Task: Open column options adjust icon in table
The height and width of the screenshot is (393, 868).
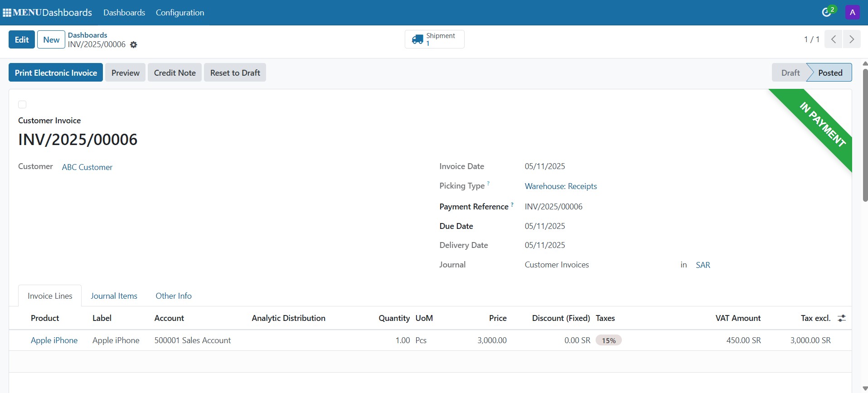Action: pyautogui.click(x=842, y=318)
